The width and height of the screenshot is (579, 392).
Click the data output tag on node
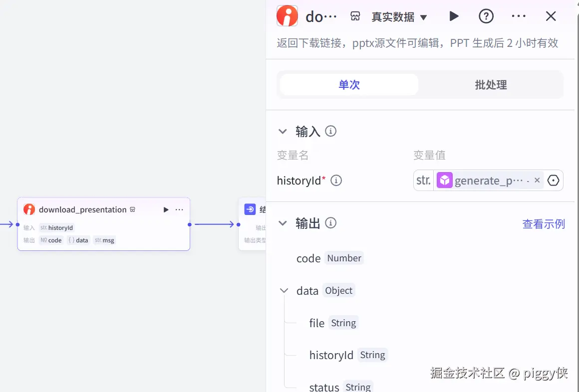[78, 240]
